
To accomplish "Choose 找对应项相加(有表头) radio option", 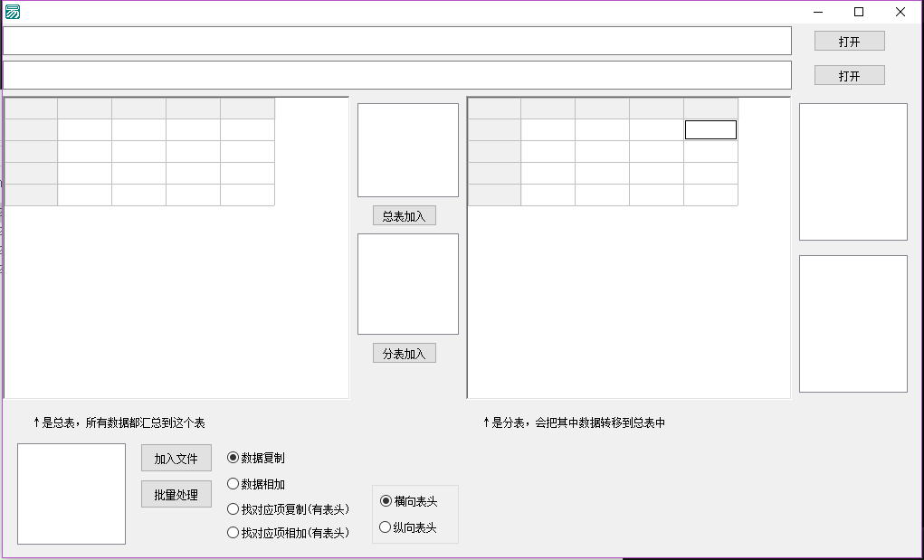I will pos(233,533).
